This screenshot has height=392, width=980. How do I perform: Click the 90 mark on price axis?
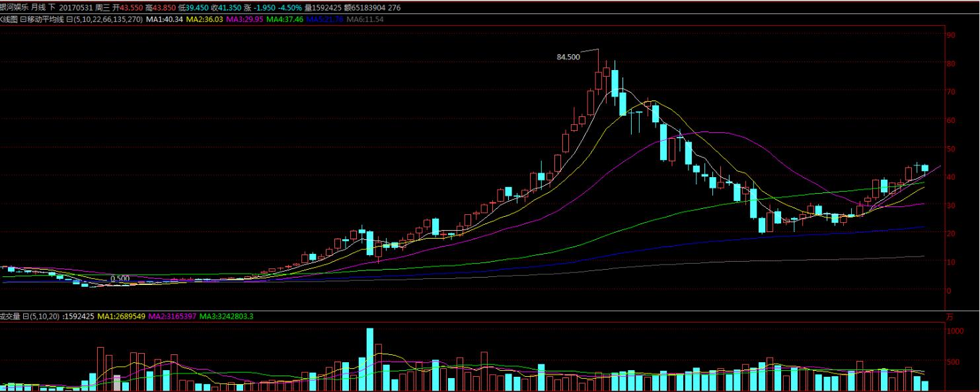(x=951, y=35)
